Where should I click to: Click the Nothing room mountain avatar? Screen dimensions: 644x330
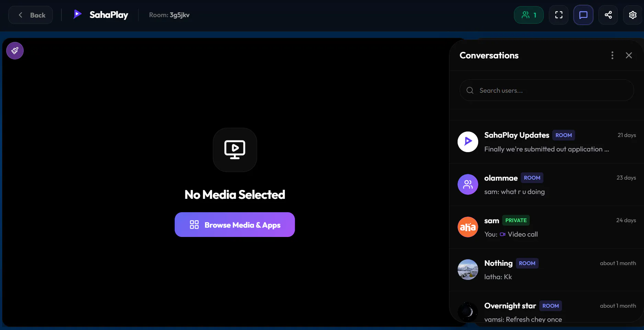pyautogui.click(x=468, y=270)
